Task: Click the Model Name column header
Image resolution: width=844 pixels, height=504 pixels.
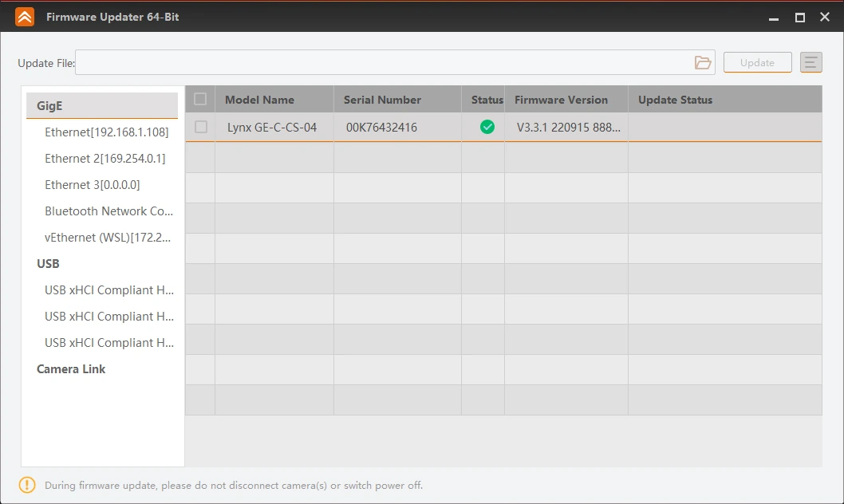Action: point(274,100)
